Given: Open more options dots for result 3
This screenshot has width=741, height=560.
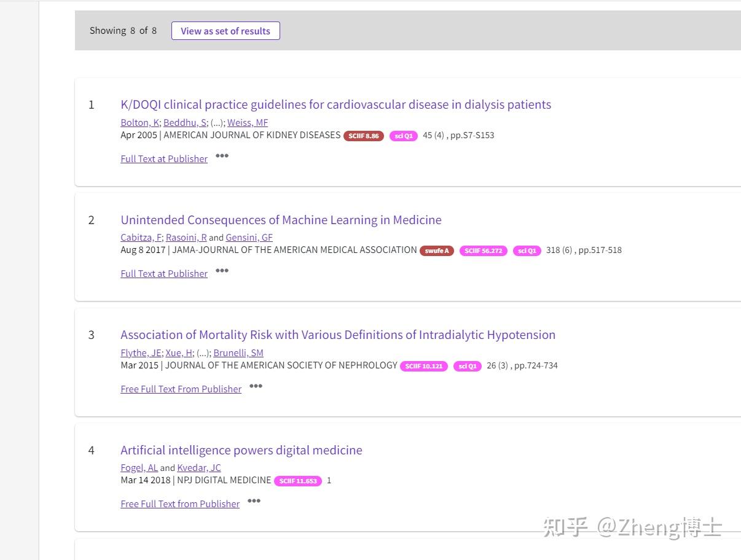Looking at the screenshot, I should (x=256, y=386).
